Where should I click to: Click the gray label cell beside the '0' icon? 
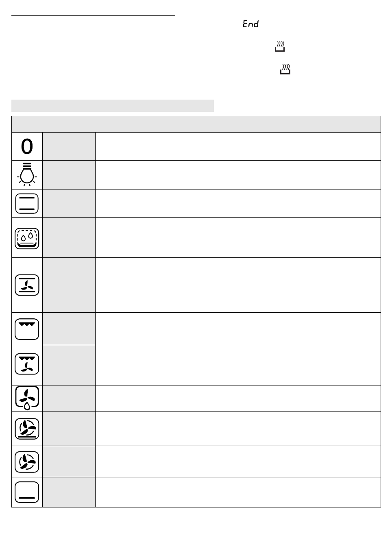[x=69, y=146]
